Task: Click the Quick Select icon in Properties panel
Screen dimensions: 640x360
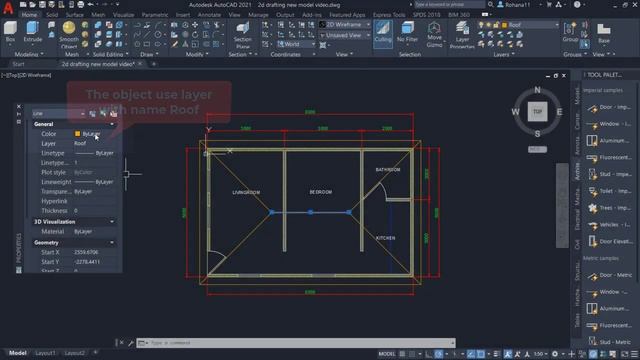Action: (113, 113)
